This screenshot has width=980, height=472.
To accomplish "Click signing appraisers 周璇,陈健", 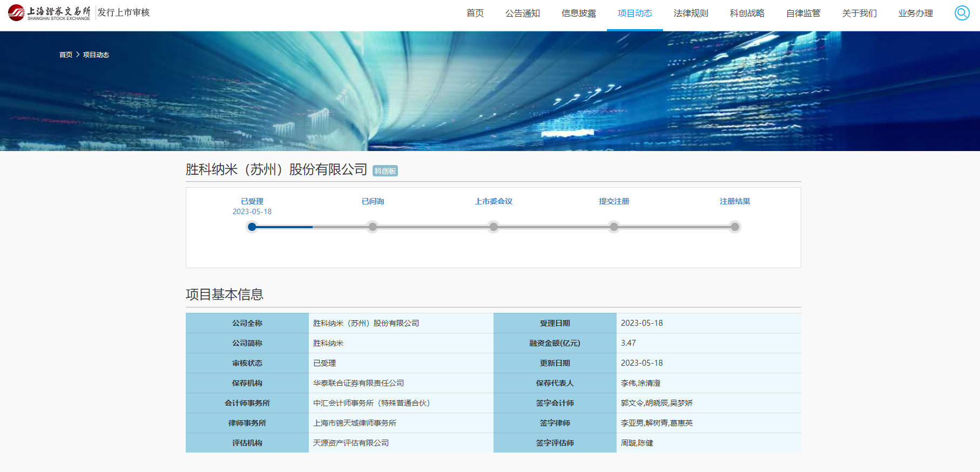I will [637, 443].
